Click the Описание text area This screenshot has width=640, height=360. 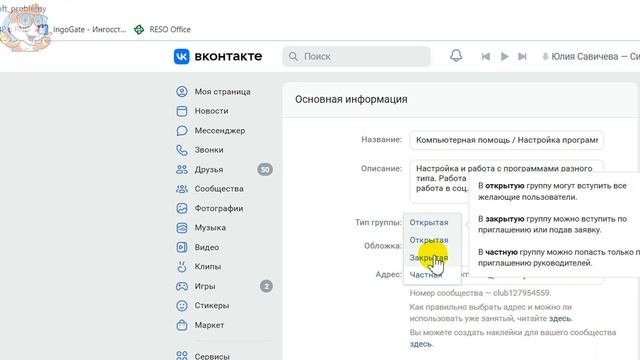(506, 182)
